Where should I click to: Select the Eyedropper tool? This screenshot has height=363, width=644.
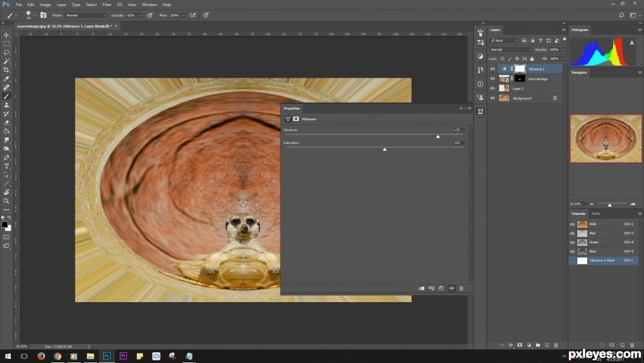tap(6, 78)
